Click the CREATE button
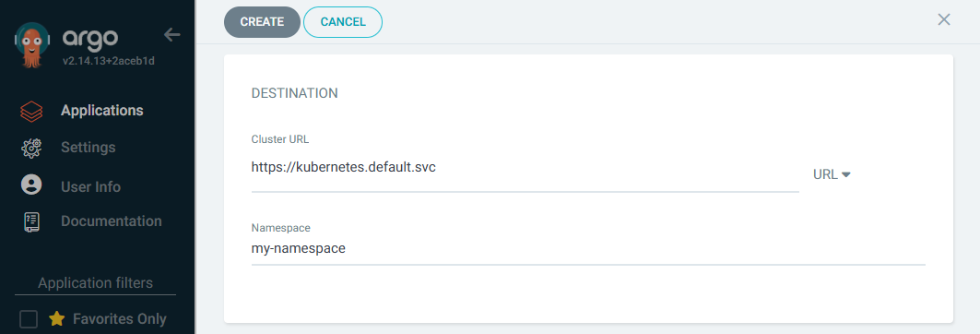980x334 pixels. (x=262, y=22)
